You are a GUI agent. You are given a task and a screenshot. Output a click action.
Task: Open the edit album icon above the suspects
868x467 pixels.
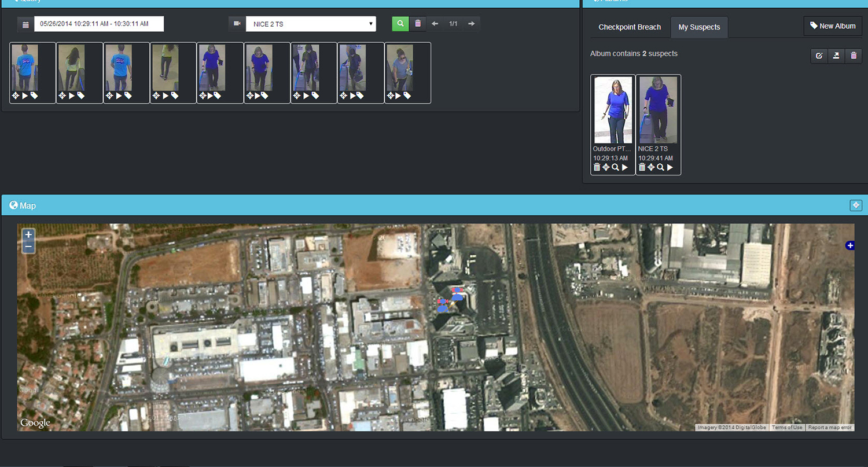pos(819,56)
